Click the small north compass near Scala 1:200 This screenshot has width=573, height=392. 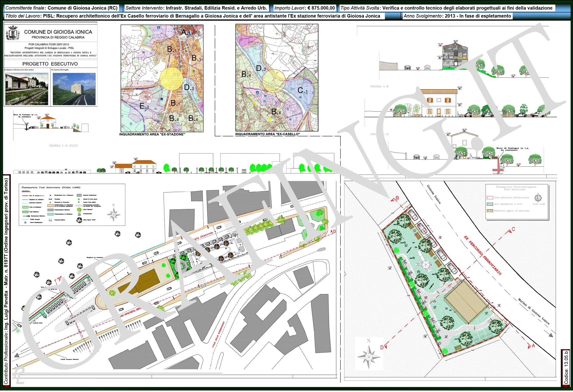[538, 198]
